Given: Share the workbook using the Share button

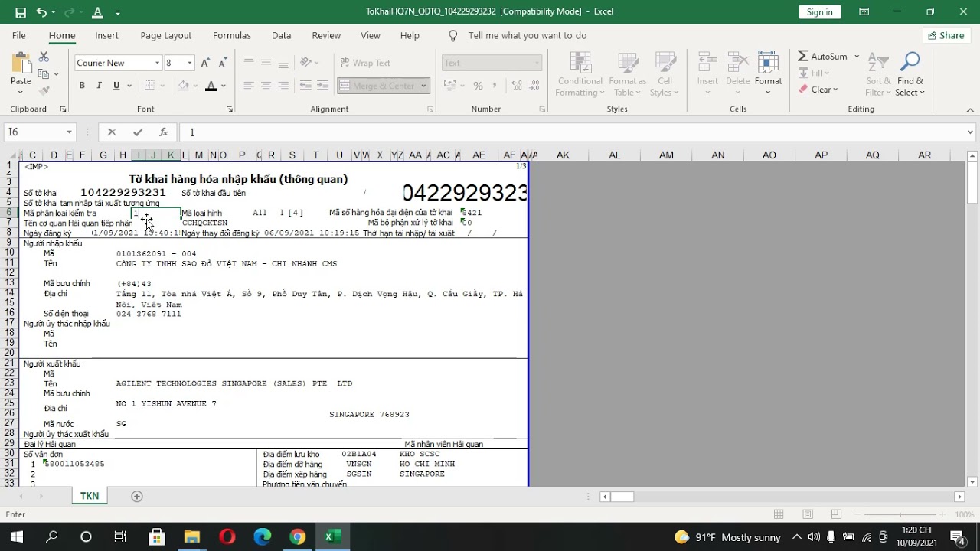Looking at the screenshot, I should 946,36.
